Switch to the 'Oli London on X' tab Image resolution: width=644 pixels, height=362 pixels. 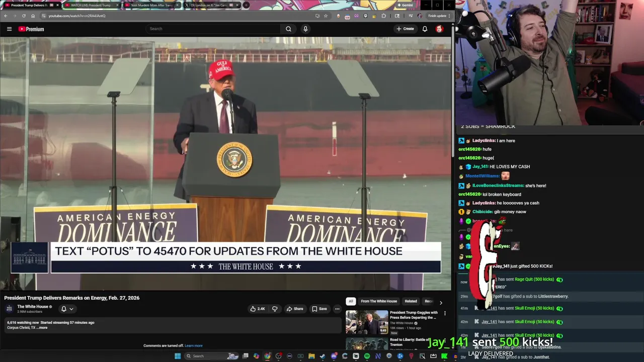pos(211,5)
